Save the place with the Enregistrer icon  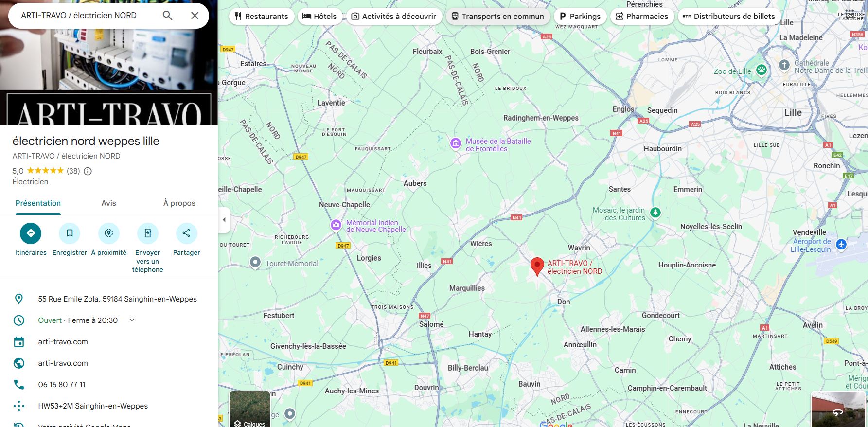[x=70, y=233]
